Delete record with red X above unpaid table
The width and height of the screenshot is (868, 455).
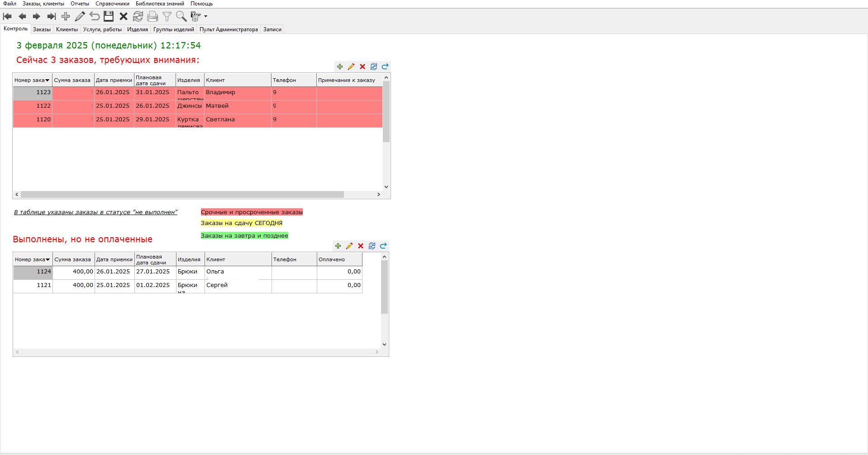click(361, 246)
